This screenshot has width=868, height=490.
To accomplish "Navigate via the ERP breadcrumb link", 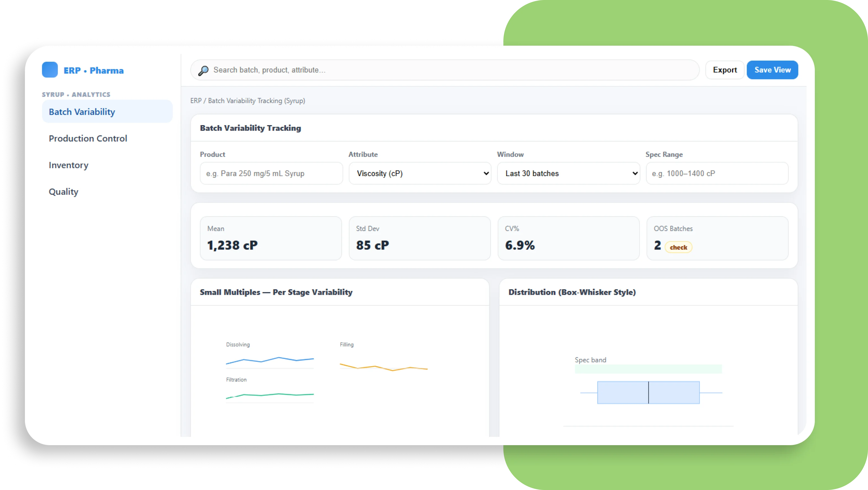I will 195,100.
